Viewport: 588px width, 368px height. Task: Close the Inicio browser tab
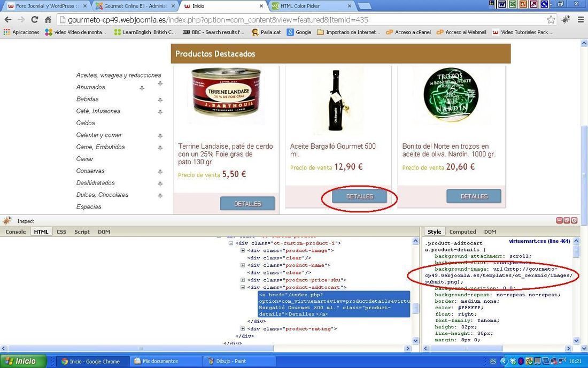(261, 6)
